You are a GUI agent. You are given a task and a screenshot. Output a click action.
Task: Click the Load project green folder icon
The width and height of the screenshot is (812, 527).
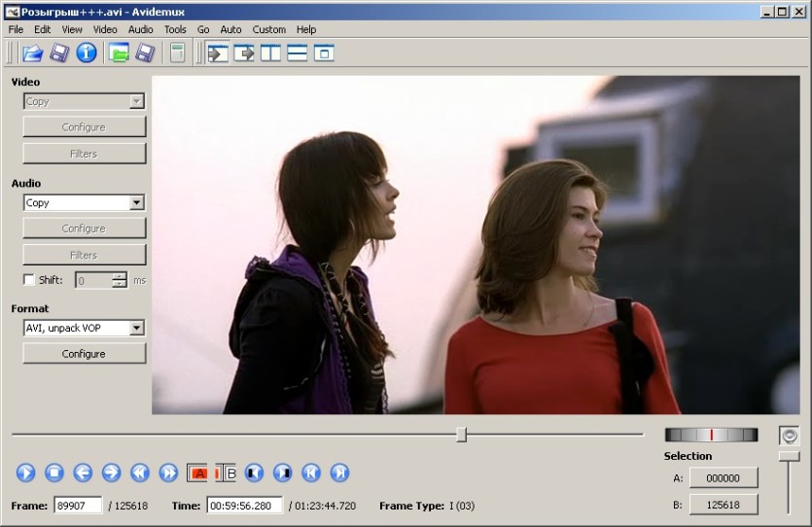(x=119, y=53)
